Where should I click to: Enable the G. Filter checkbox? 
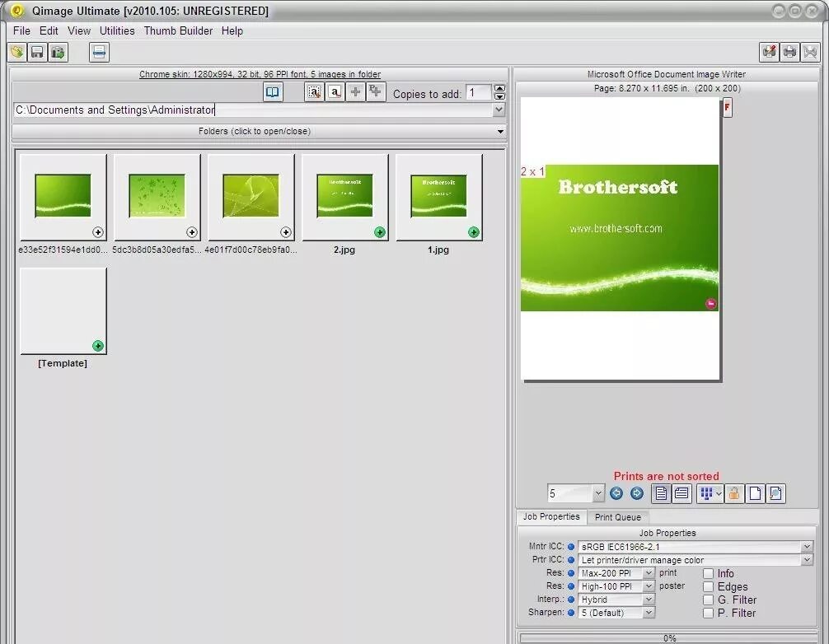708,600
